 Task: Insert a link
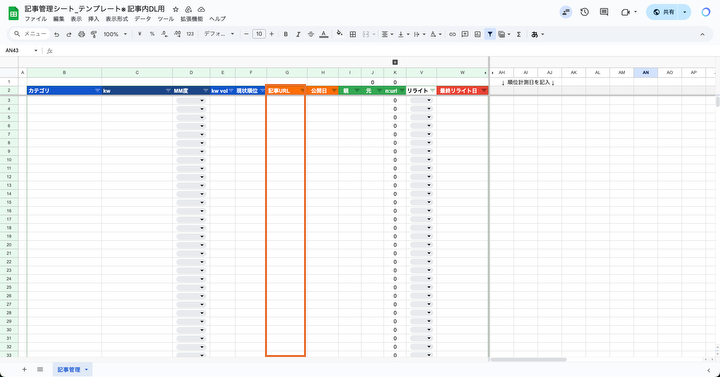click(452, 34)
